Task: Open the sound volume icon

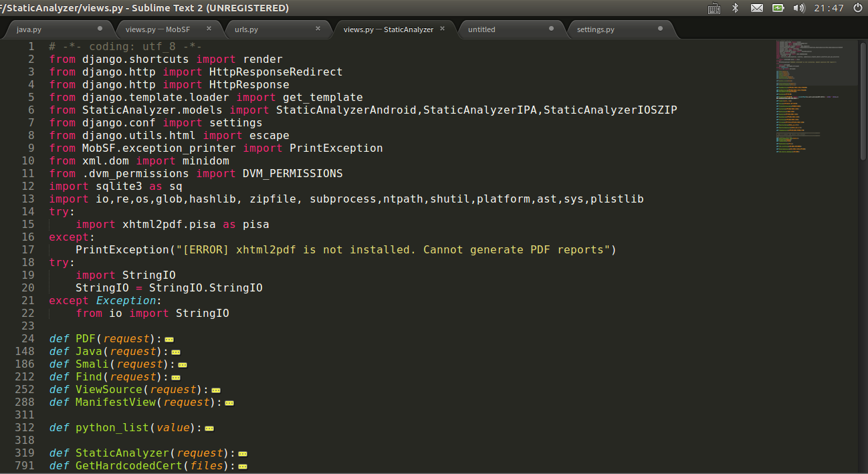Action: [798, 8]
